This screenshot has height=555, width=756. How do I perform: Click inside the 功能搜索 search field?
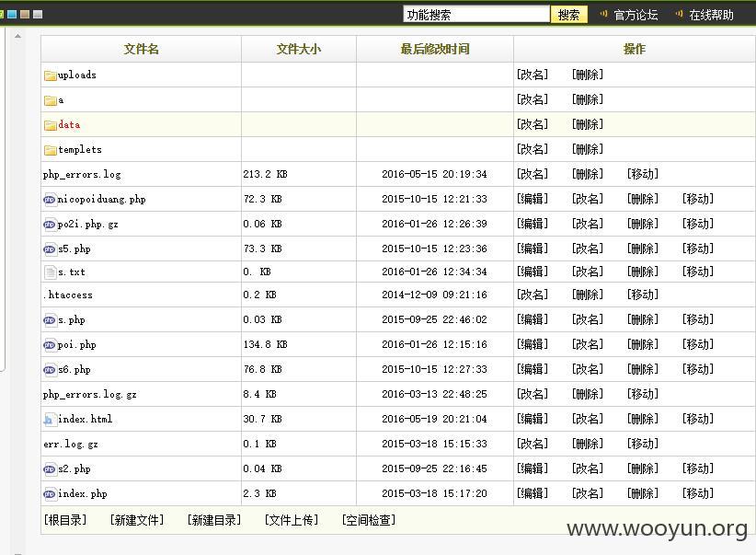pyautogui.click(x=476, y=15)
